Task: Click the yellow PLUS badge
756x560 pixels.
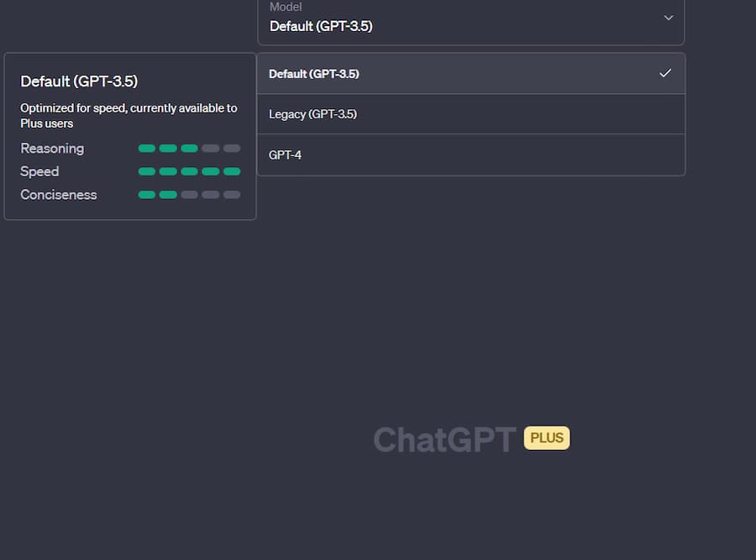Action: pyautogui.click(x=547, y=438)
